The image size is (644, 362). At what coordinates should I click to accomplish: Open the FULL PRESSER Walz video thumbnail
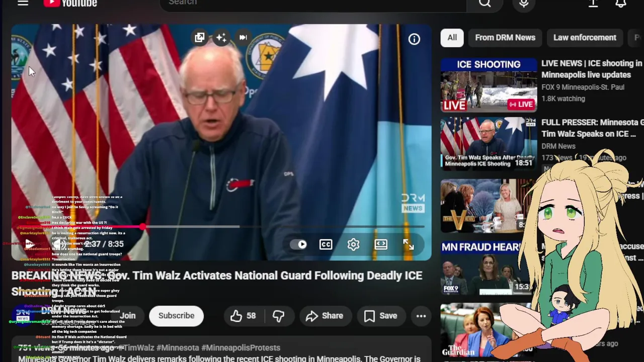tap(489, 143)
